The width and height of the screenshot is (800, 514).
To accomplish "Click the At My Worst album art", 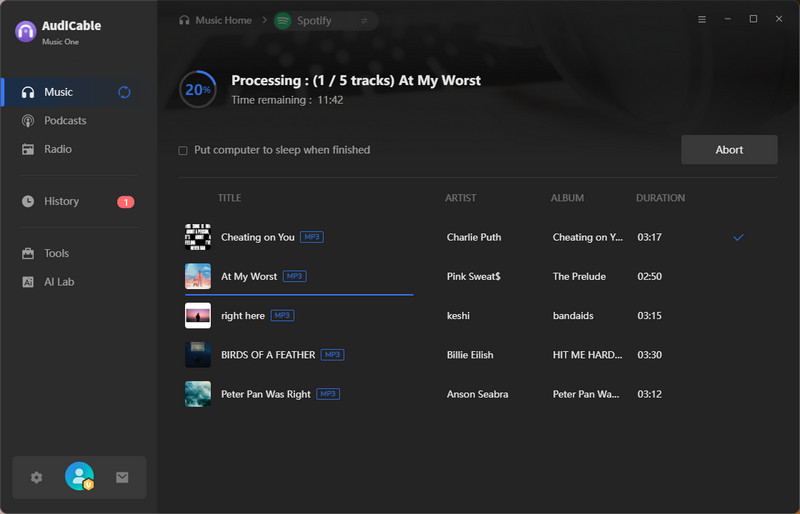I will coord(198,276).
